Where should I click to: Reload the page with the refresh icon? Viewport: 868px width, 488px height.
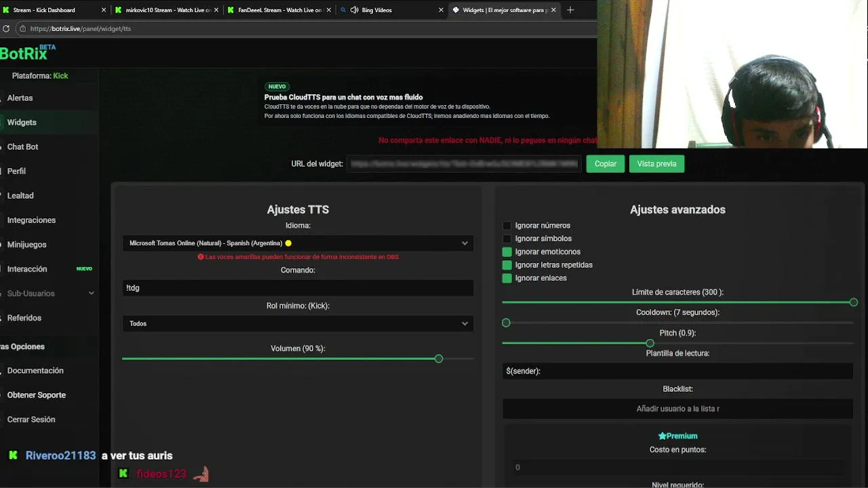point(6,28)
